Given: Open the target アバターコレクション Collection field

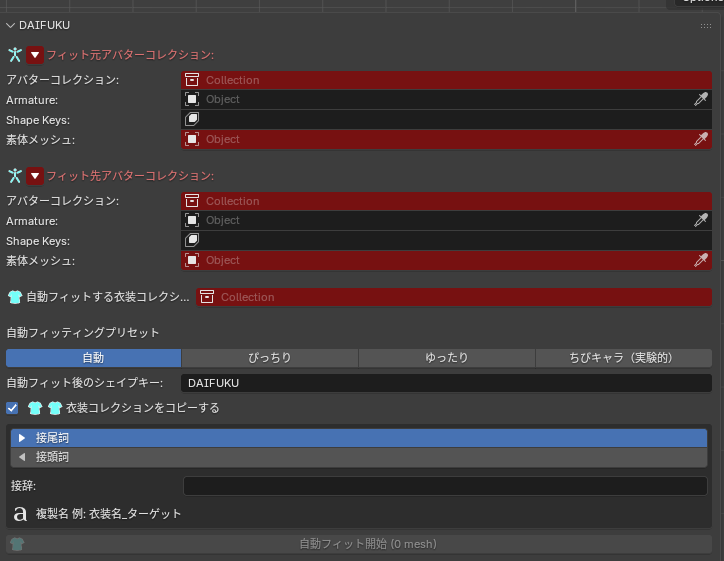Looking at the screenshot, I should tap(446, 201).
